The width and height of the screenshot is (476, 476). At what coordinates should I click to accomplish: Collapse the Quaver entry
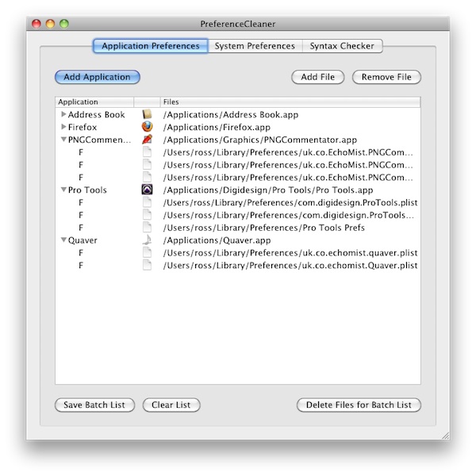click(63, 240)
